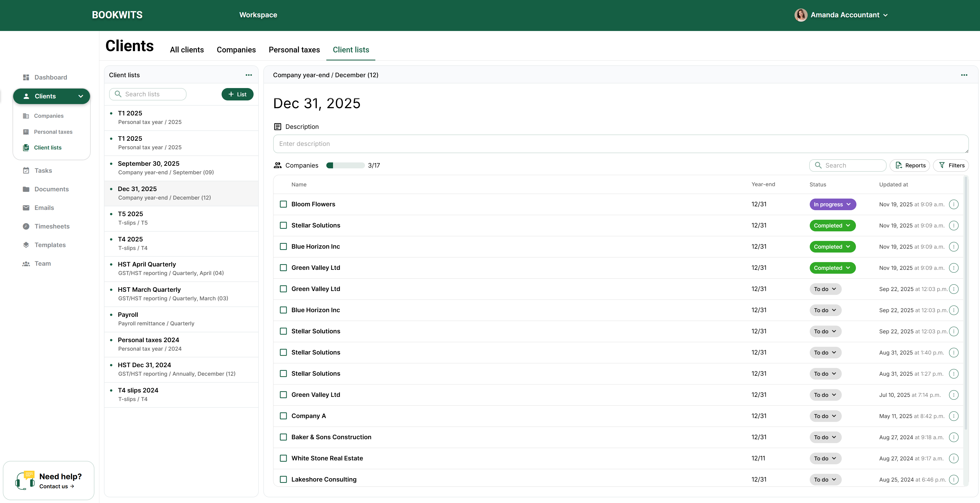Screen dimensions: 980x503
Task: Click the Templates layers icon
Action: [x=26, y=245]
